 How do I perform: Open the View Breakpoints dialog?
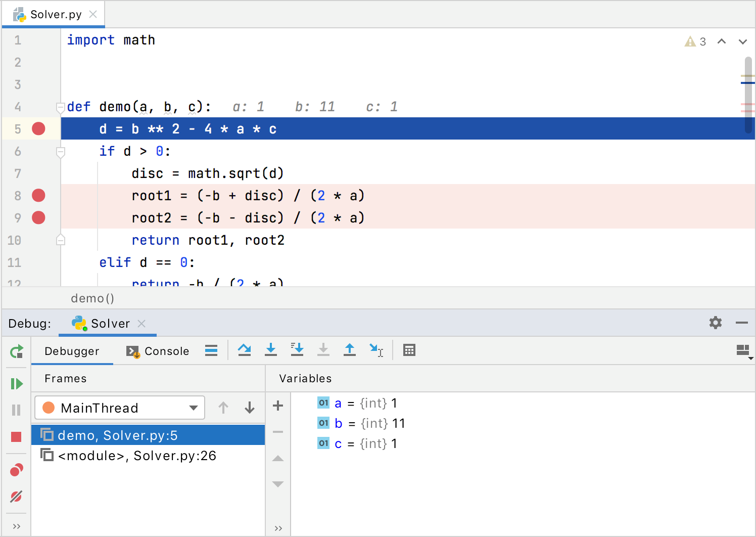(x=17, y=470)
